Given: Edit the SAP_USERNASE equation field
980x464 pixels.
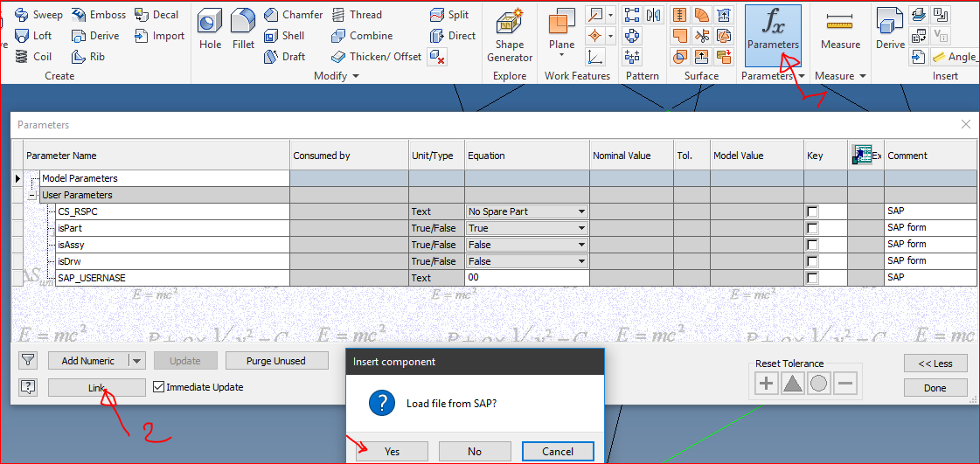Looking at the screenshot, I should point(526,278).
